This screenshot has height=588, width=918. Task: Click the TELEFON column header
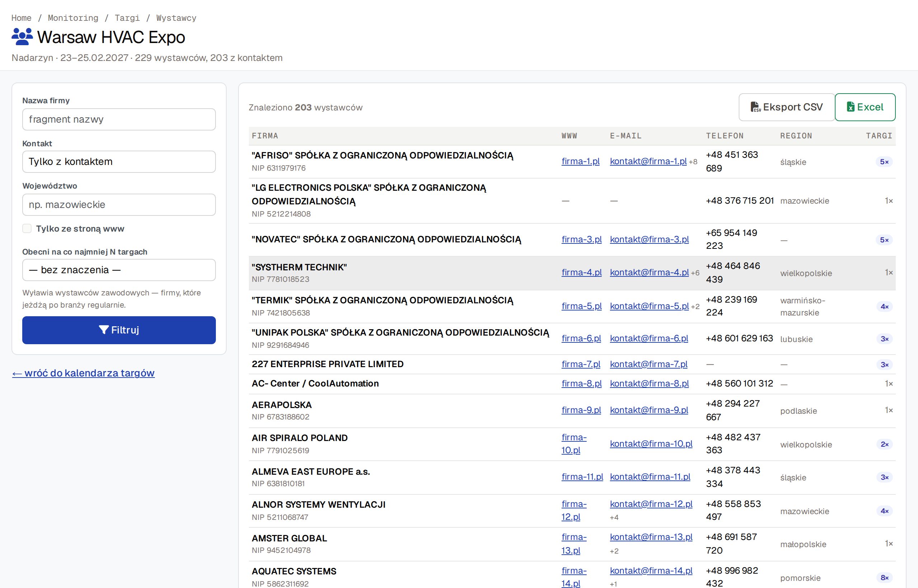pyautogui.click(x=724, y=136)
